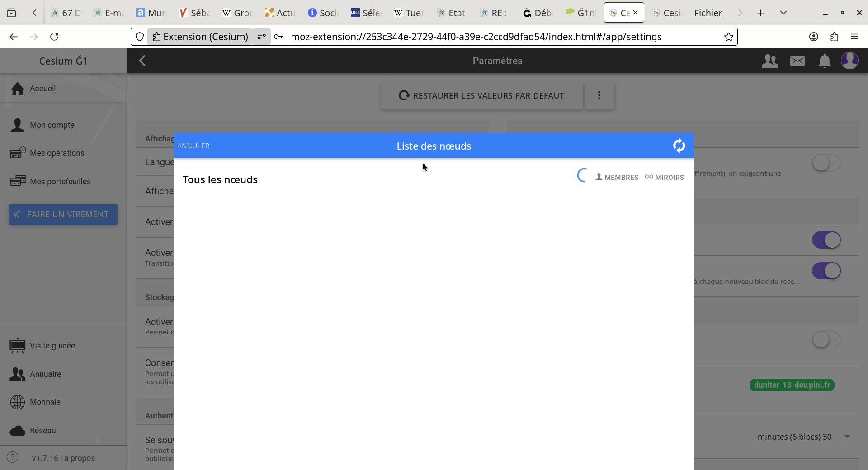The image size is (868, 470).
Task: Go back using the header chevron
Action: (142, 61)
